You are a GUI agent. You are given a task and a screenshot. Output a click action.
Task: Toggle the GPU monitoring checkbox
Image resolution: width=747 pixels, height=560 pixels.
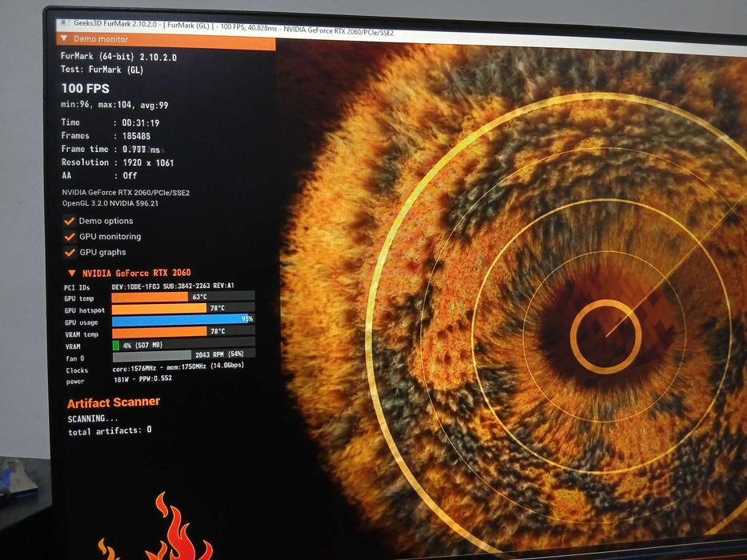[x=70, y=237]
